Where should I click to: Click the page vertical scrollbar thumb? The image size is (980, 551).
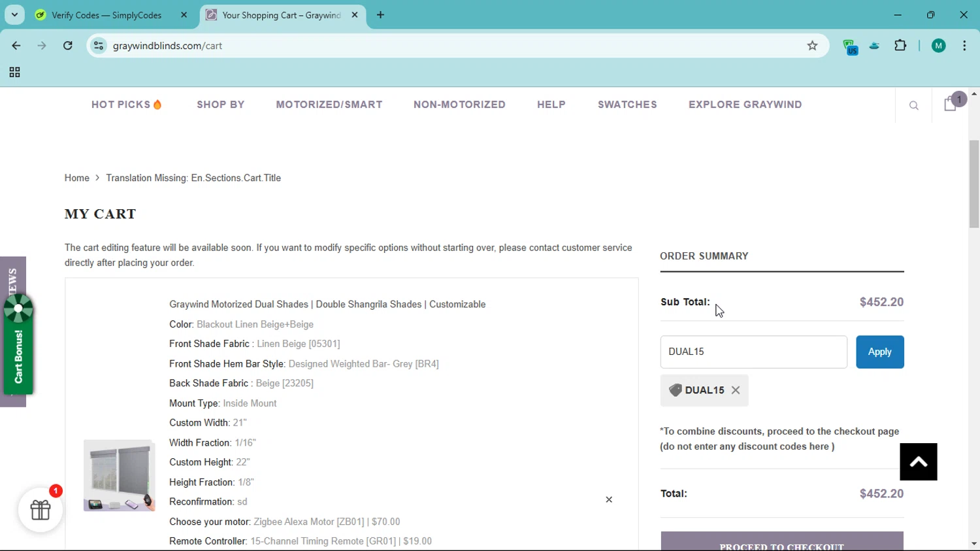click(974, 184)
